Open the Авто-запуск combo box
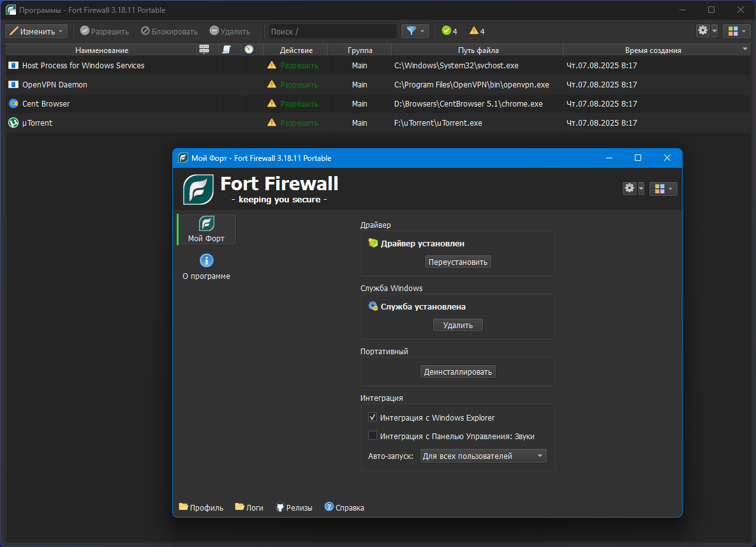Screen dimensions: 756x547 pos(484,456)
